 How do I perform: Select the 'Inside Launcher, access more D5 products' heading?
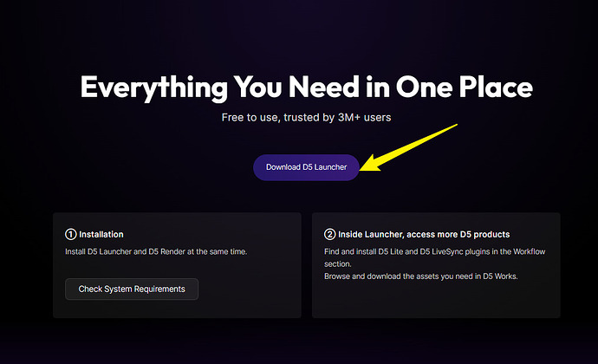pos(424,234)
